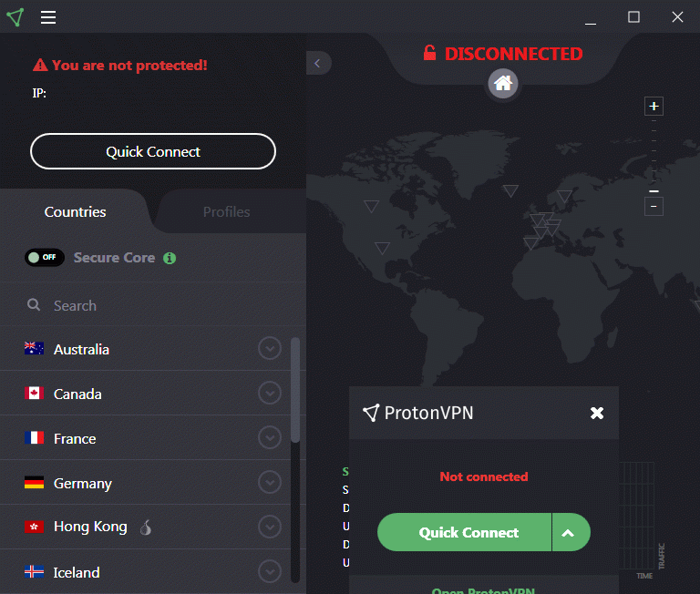Click the home icon on map
This screenshot has height=594, width=700.
pyautogui.click(x=503, y=84)
